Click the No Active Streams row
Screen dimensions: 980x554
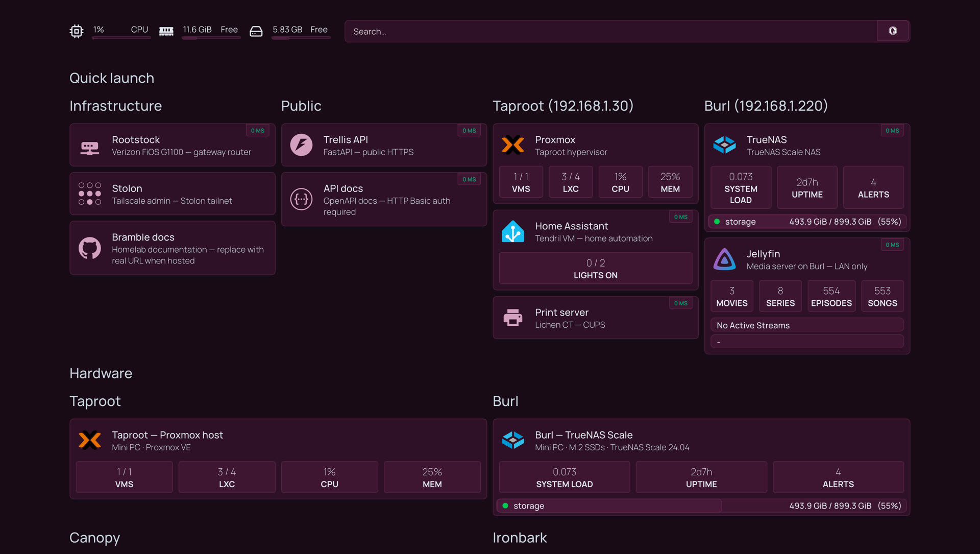pos(807,325)
